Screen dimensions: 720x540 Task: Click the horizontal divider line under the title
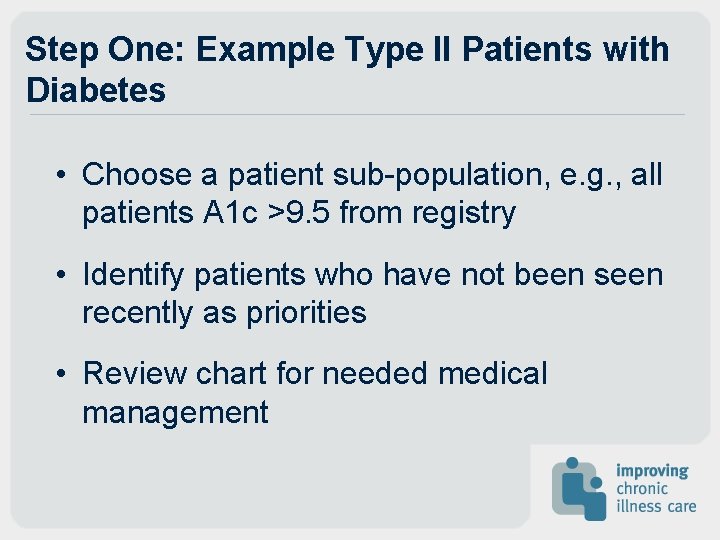[357, 114]
